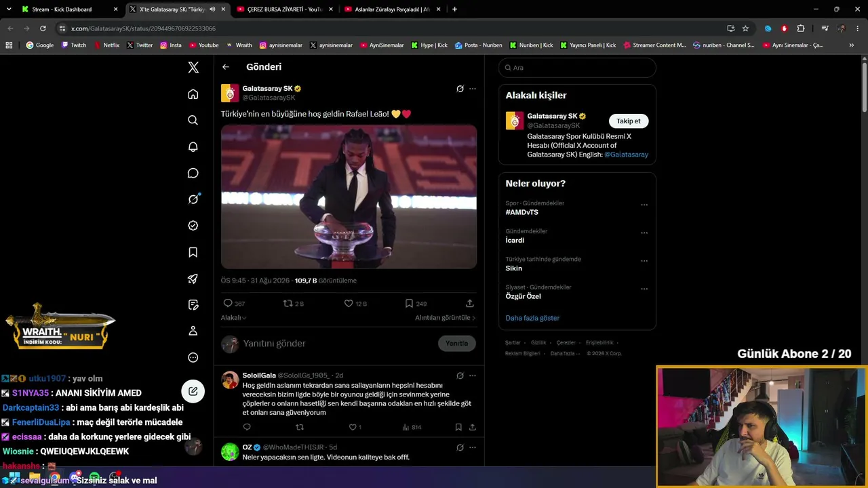Switch to Aslanlar Zürafayı Parçaladı tab
Viewport: 868px width, 488px height.
point(391,9)
